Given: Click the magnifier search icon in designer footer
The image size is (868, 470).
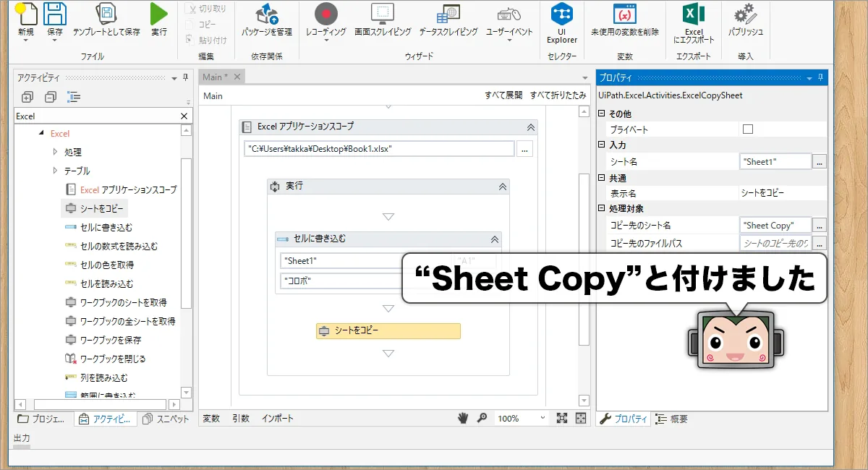Looking at the screenshot, I should tap(482, 418).
